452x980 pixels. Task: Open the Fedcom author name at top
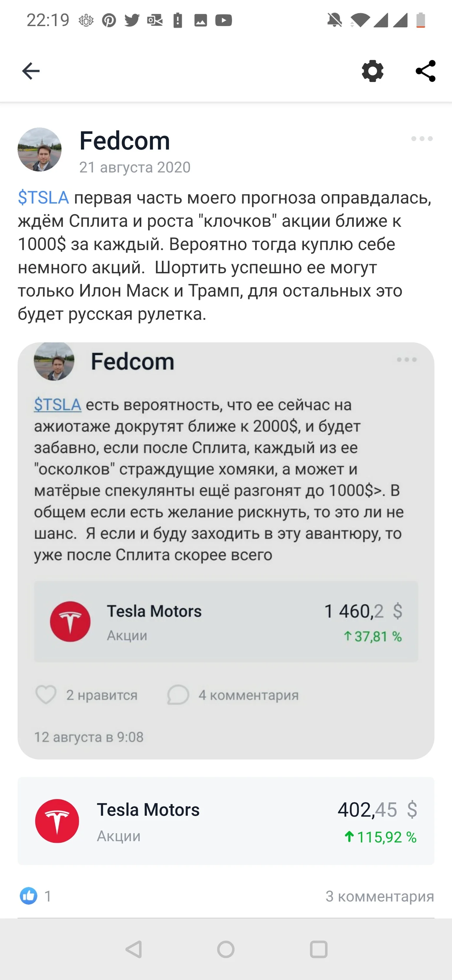click(x=125, y=141)
